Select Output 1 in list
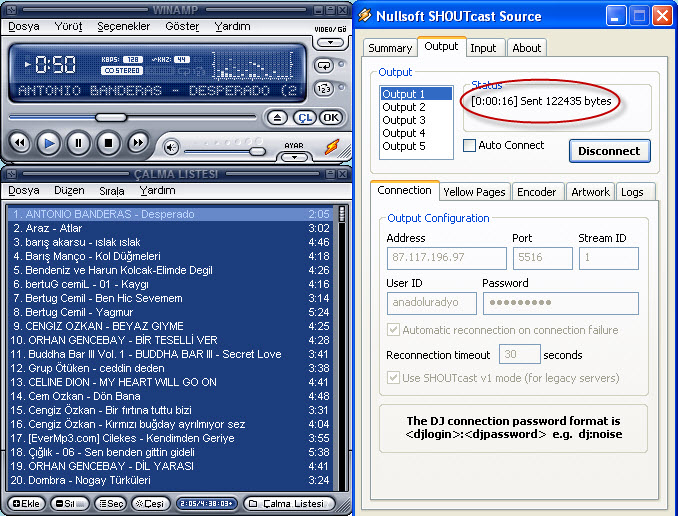 (x=416, y=94)
